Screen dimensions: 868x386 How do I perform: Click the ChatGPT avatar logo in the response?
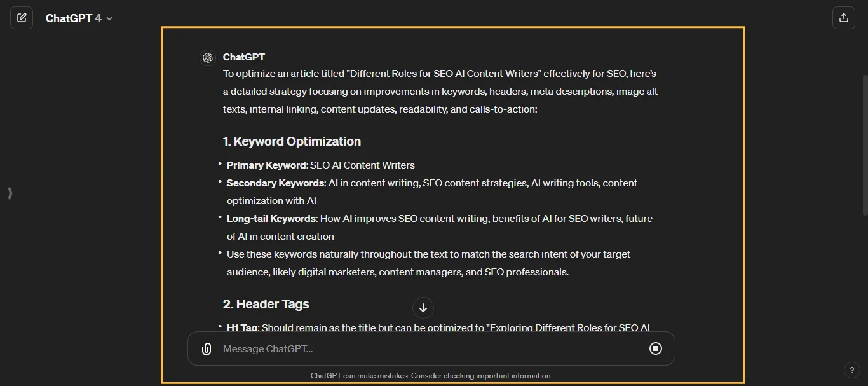click(x=207, y=58)
